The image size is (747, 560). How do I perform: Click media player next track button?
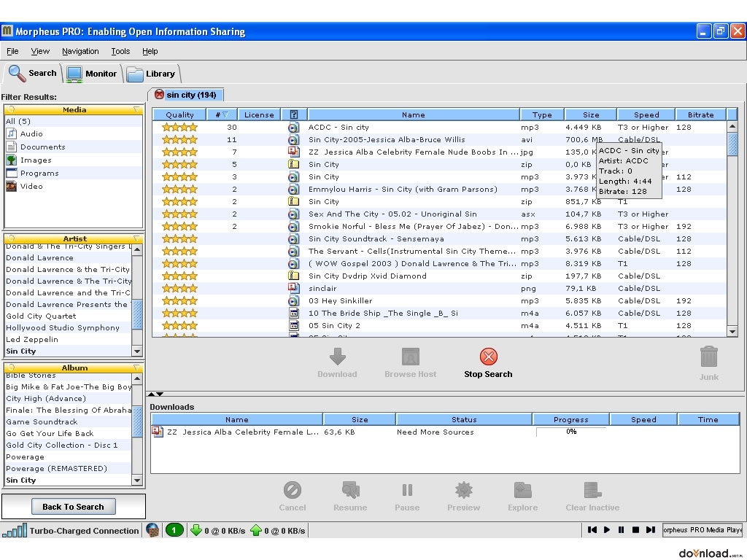(x=650, y=529)
